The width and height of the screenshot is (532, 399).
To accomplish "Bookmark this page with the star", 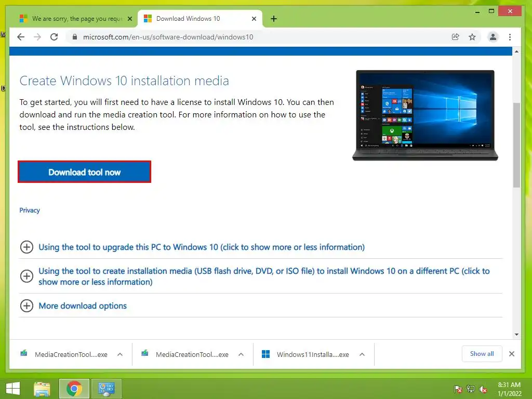I will [x=472, y=37].
